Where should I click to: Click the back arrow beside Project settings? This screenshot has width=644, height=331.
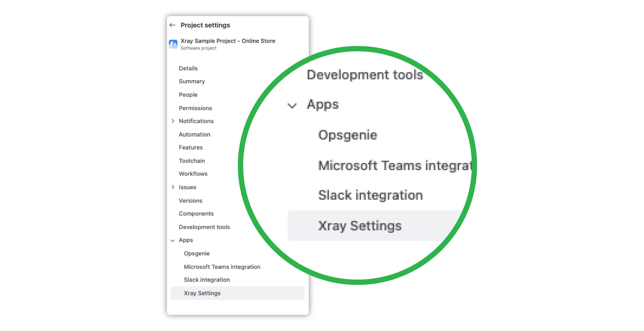[x=172, y=25]
